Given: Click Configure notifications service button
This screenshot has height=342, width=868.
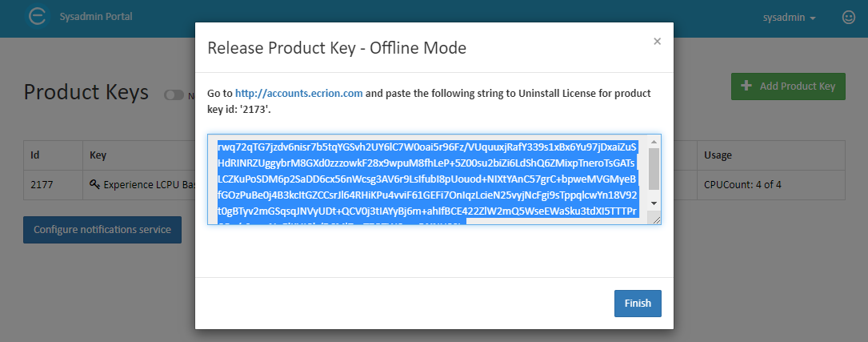Looking at the screenshot, I should [x=102, y=230].
